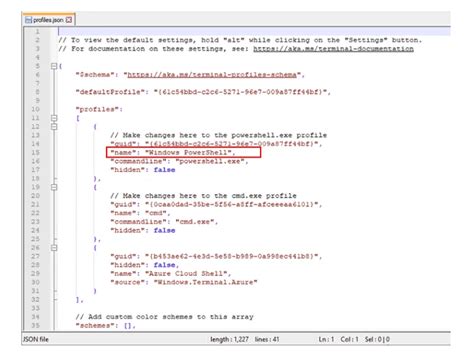Collapse the fold marker on line 12

tap(54, 127)
